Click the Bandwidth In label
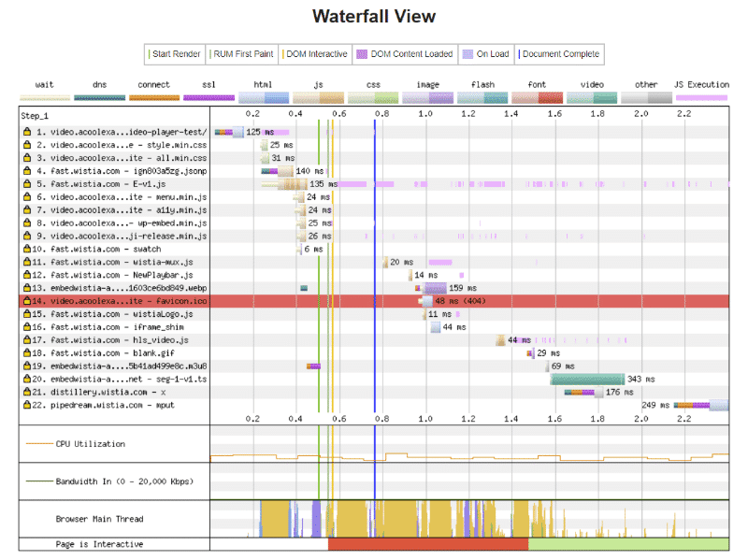 124,481
